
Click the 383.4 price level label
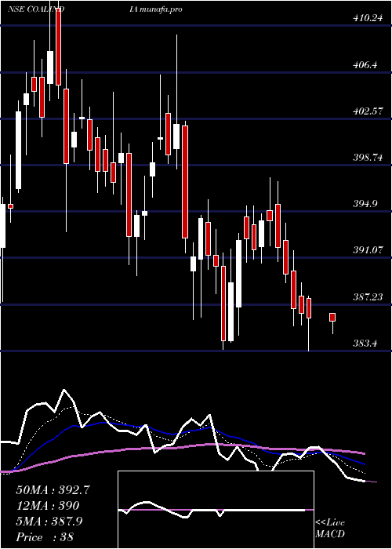(365, 344)
